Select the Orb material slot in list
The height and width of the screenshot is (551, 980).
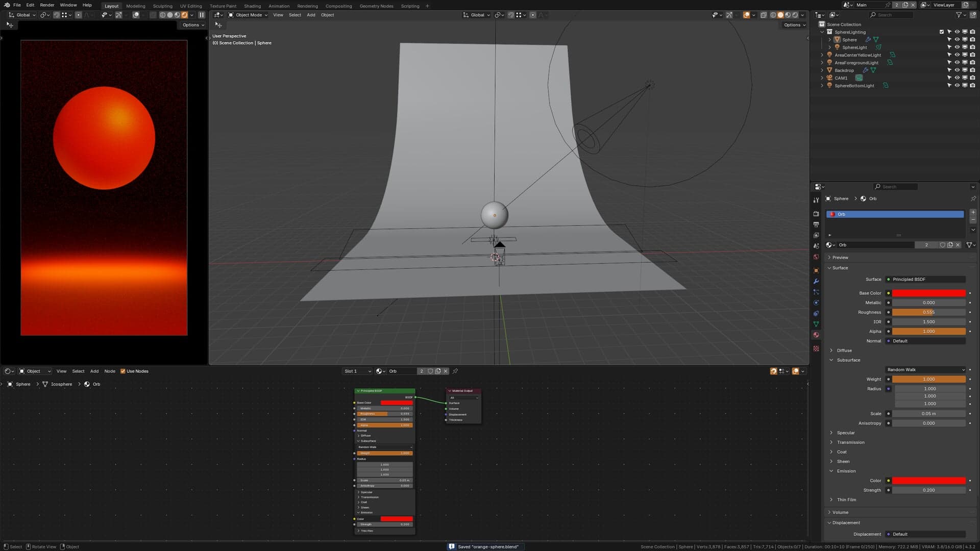pos(895,214)
